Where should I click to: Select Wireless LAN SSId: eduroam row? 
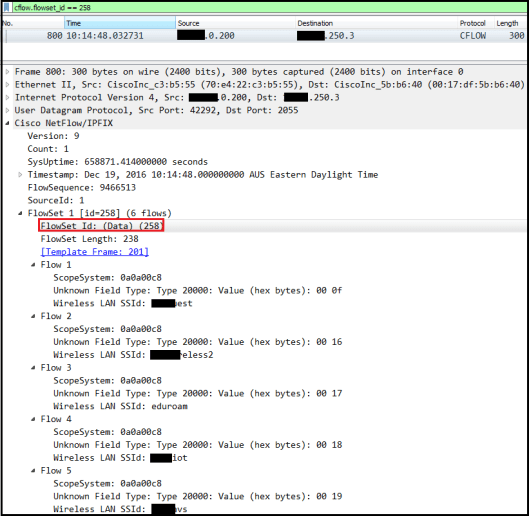click(x=120, y=406)
